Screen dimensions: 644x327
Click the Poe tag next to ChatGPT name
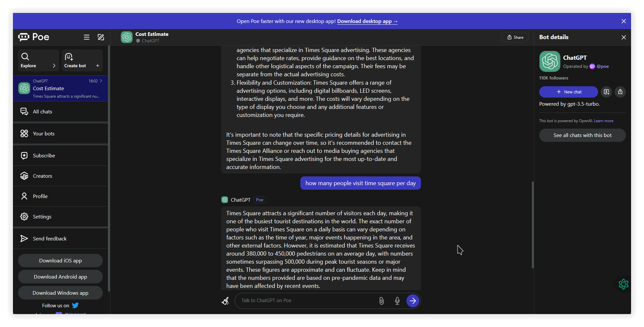coord(260,200)
